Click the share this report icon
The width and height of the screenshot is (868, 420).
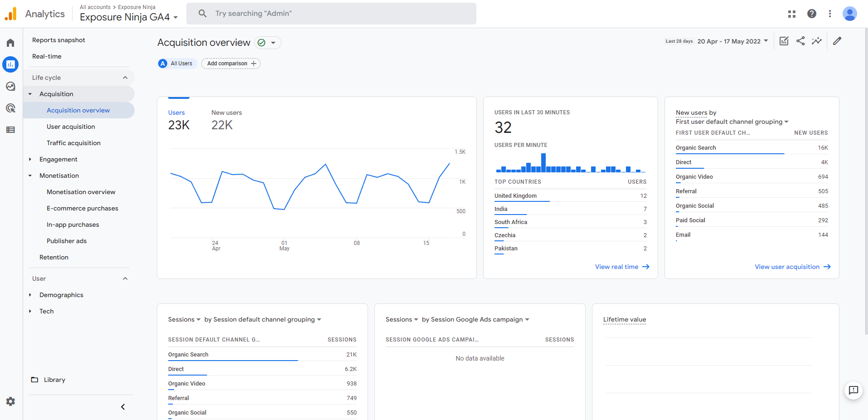800,41
